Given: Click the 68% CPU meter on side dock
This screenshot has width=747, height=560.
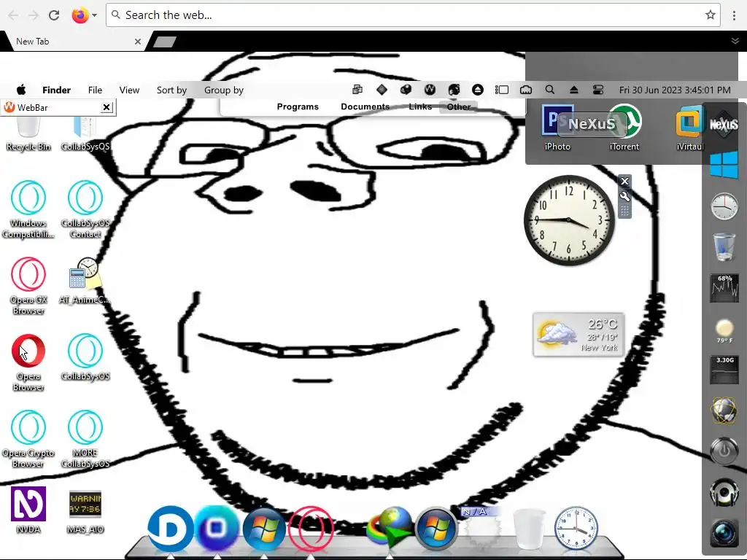Looking at the screenshot, I should pos(724,287).
